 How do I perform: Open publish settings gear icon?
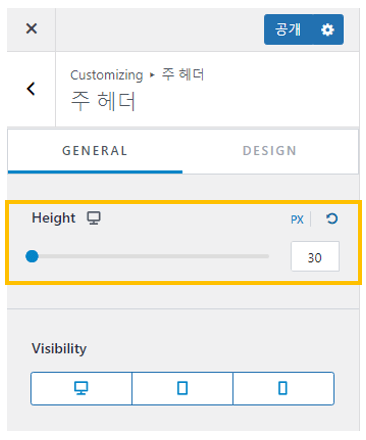[328, 30]
